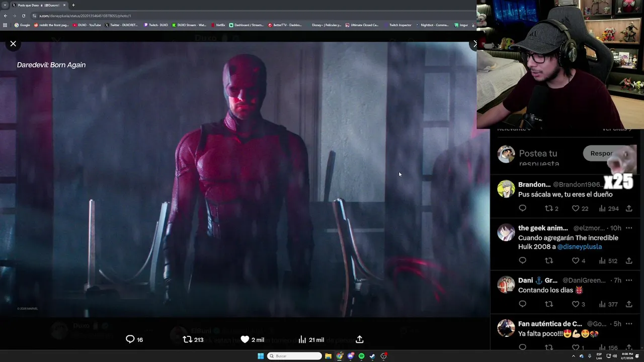The image size is (644, 362).
Task: Repost the post with 213 reposts
Action: (193, 339)
